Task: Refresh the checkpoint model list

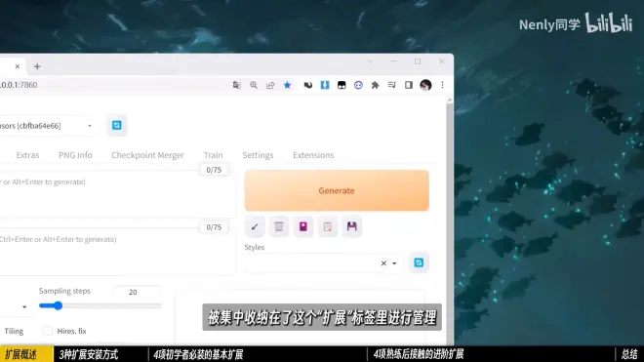Action: [x=117, y=125]
